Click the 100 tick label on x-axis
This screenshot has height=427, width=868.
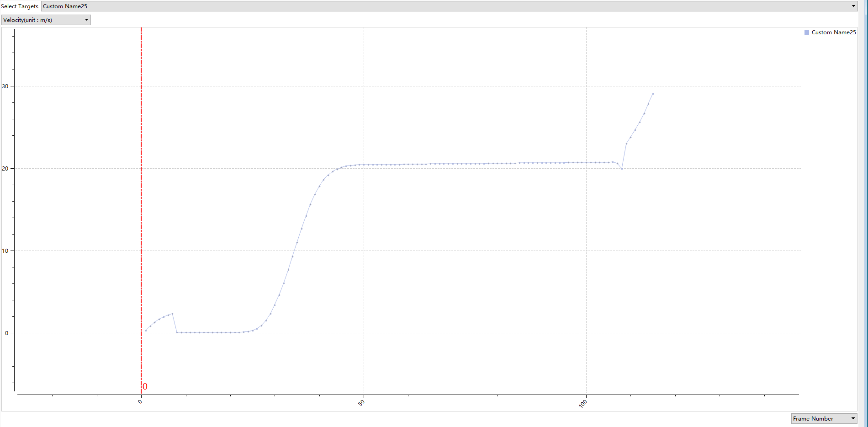[583, 404]
